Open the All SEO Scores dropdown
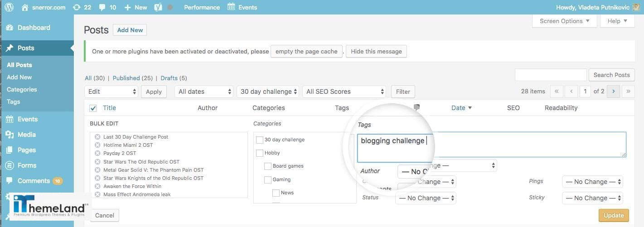The height and width of the screenshot is (227, 644). [344, 92]
